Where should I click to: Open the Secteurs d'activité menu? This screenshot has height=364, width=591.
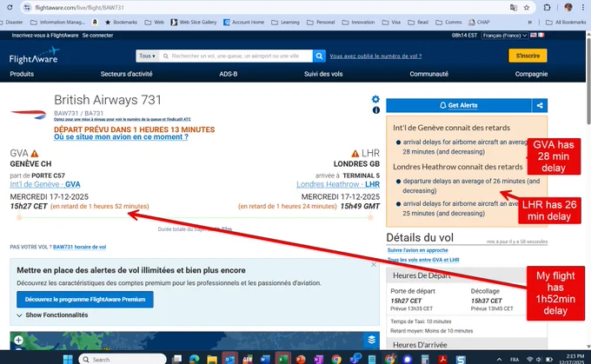127,74
